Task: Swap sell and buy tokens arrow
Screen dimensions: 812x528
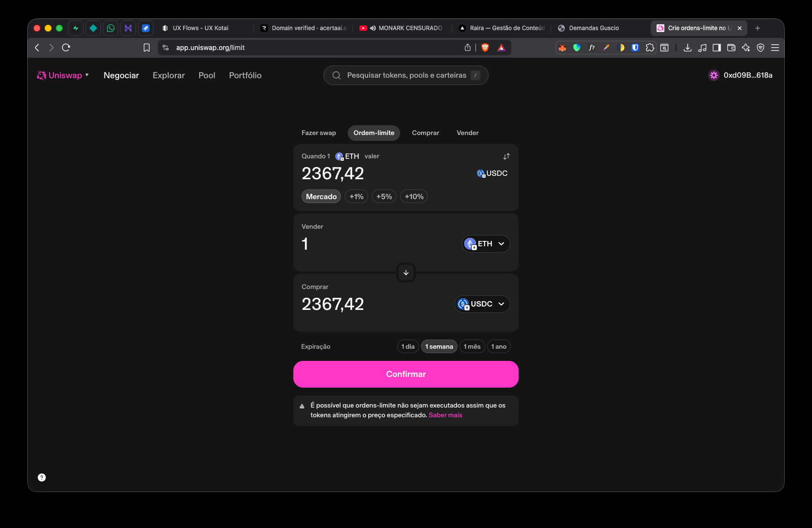Action: [x=406, y=273]
